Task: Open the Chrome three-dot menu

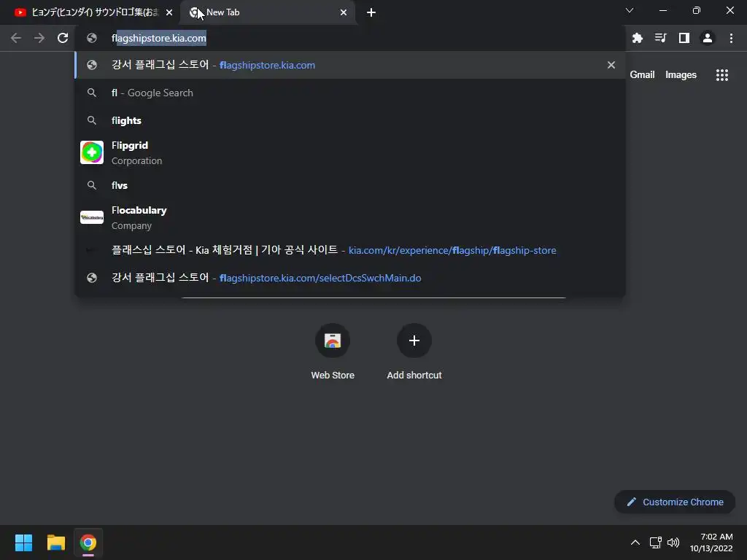Action: pyautogui.click(x=731, y=38)
